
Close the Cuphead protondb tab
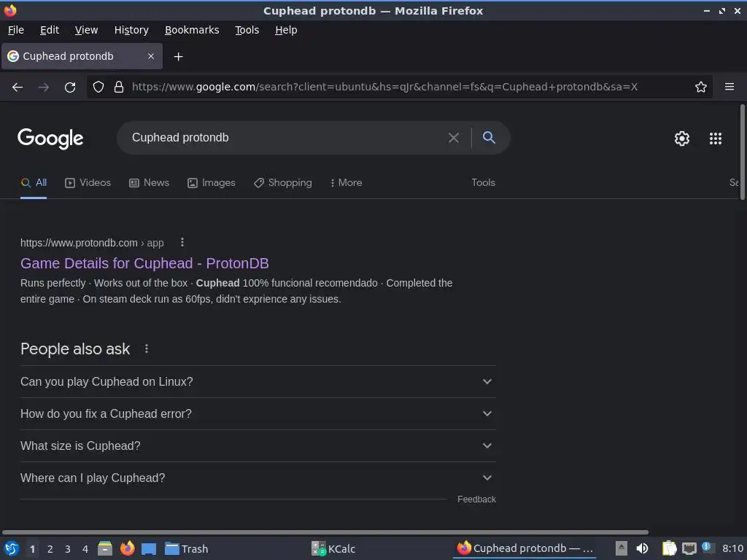coord(150,56)
